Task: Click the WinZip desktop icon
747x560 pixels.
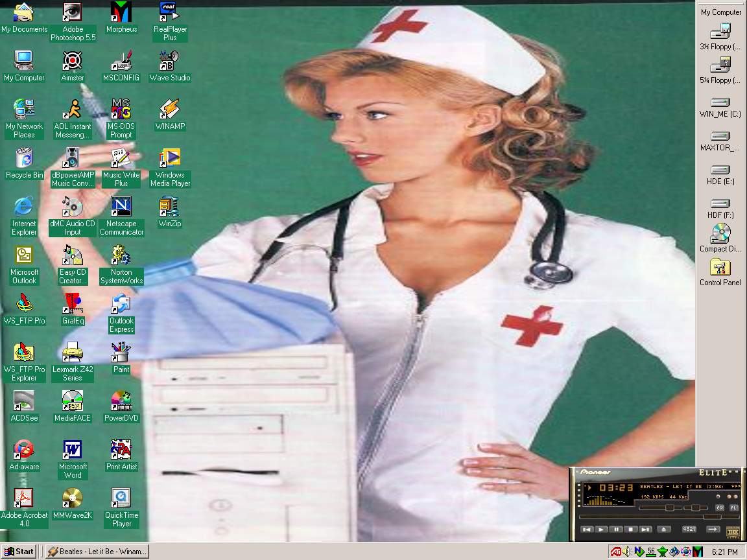Action: tap(170, 212)
